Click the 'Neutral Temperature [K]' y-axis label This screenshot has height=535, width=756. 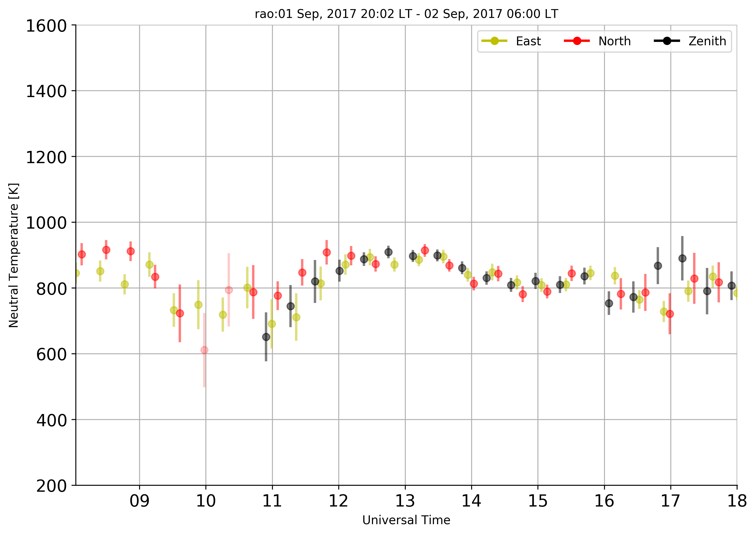(14, 255)
